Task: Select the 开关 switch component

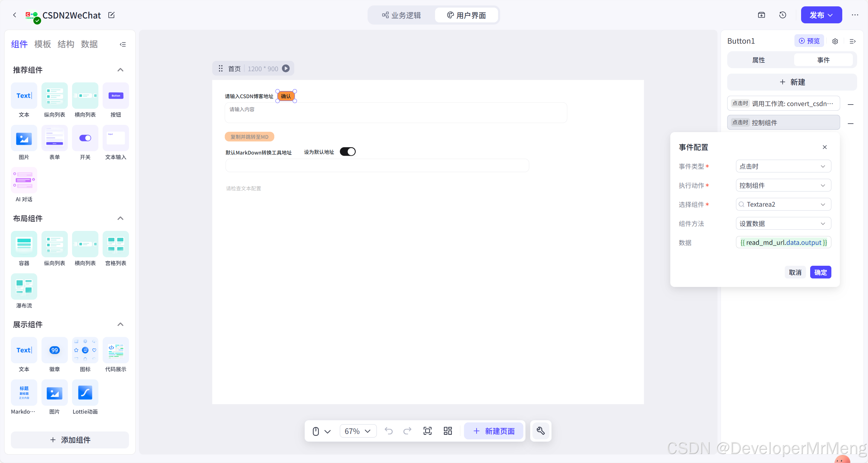Action: pyautogui.click(x=85, y=138)
